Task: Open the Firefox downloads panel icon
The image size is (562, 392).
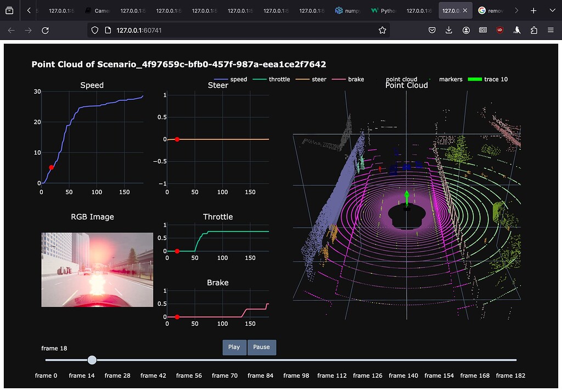Action: pyautogui.click(x=449, y=31)
